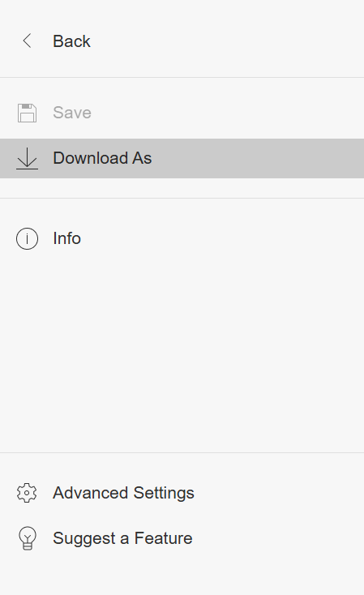Click the download arrow icon
The height and width of the screenshot is (595, 364).
click(x=27, y=158)
